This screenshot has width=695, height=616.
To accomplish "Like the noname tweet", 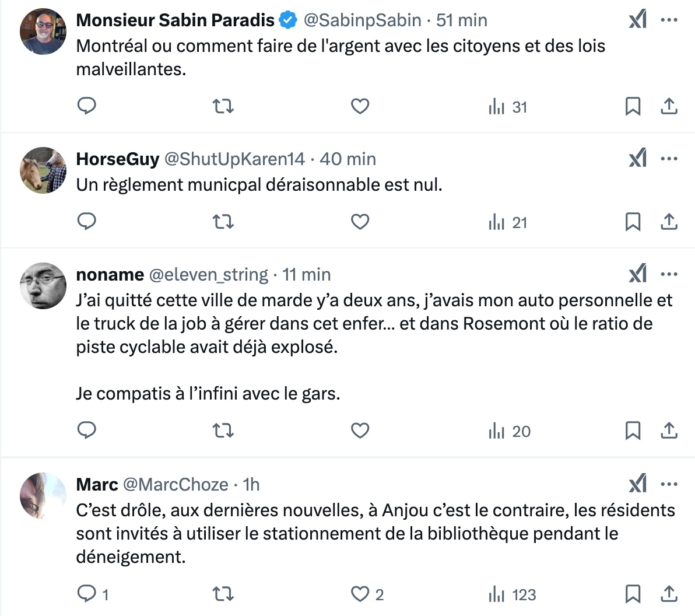I will tap(360, 430).
